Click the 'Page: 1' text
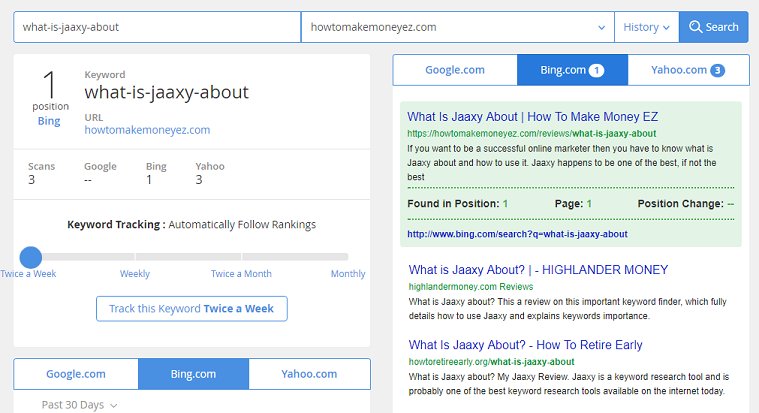Screen dimensions: 759x413 click(x=573, y=204)
